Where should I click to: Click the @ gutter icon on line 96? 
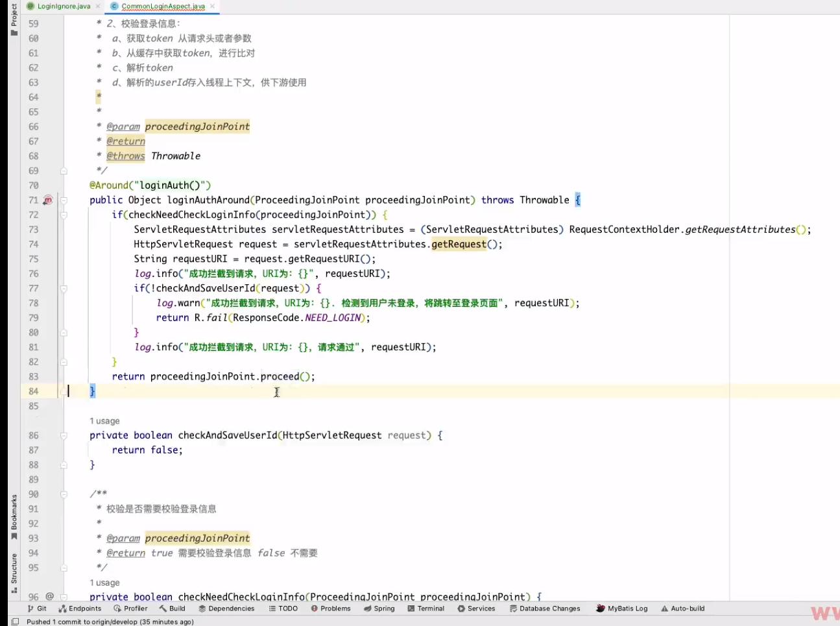pyautogui.click(x=50, y=596)
